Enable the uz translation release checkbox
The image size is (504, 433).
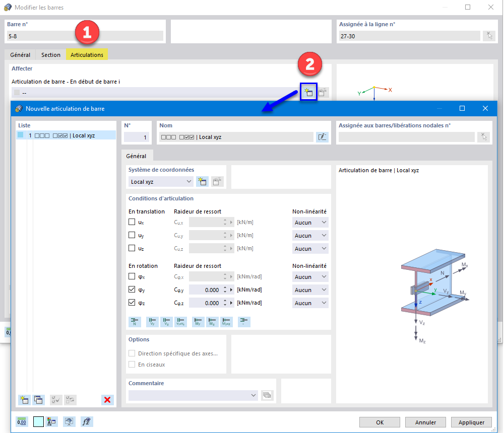click(x=132, y=248)
